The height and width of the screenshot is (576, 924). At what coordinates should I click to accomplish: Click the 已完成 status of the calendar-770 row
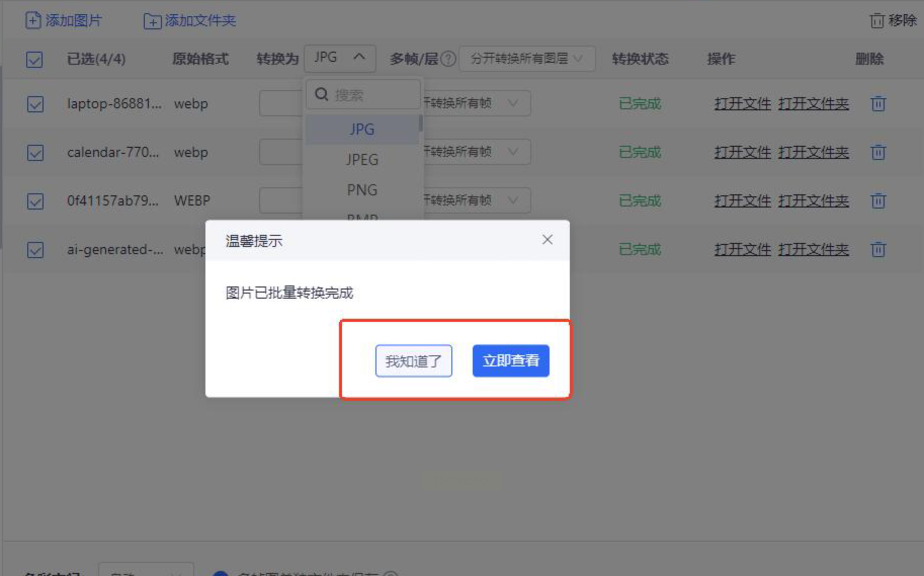pyautogui.click(x=640, y=152)
